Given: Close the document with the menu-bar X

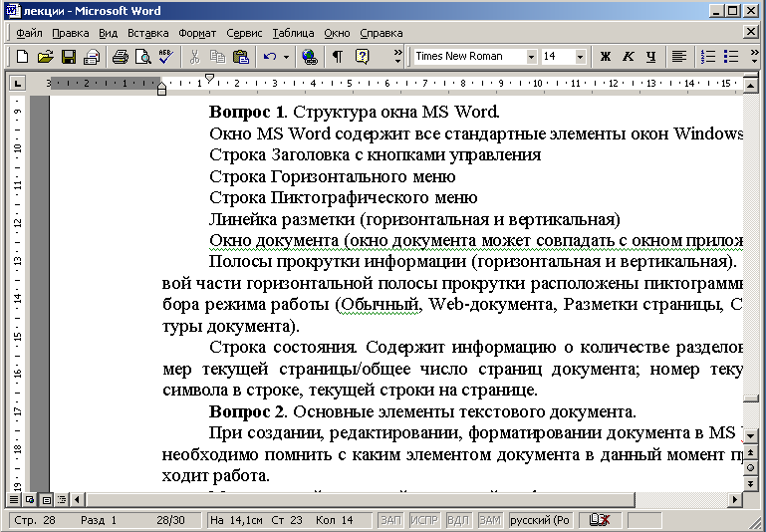Looking at the screenshot, I should (x=751, y=32).
